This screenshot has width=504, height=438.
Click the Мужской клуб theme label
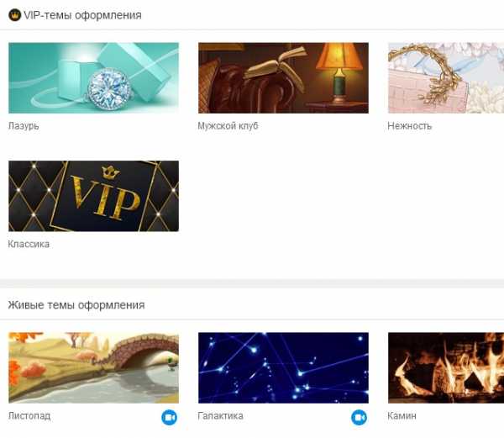[228, 126]
